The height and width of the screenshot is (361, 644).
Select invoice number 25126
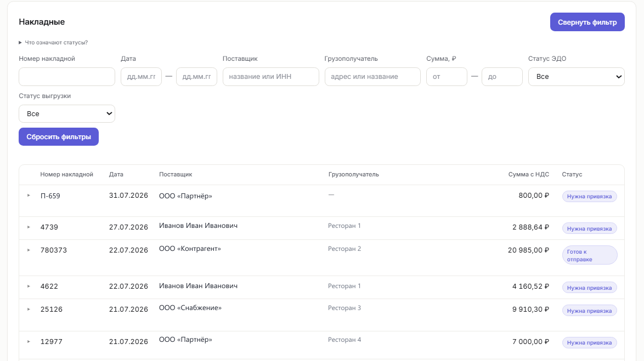coord(52,310)
